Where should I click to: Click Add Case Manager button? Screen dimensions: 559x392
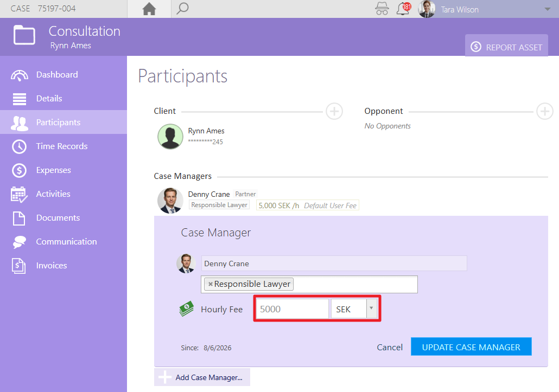coord(202,377)
